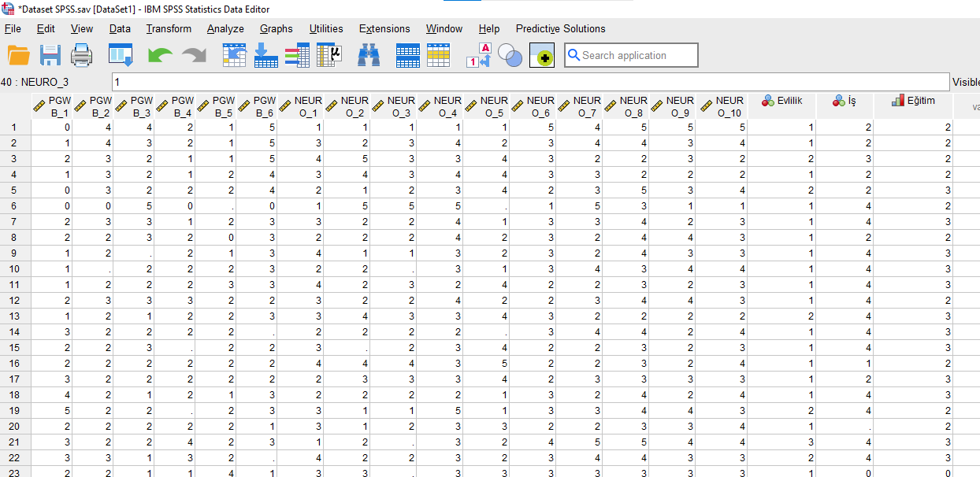The image size is (980, 477).
Task: Select the NEURO_1 column header
Action: 300,105
